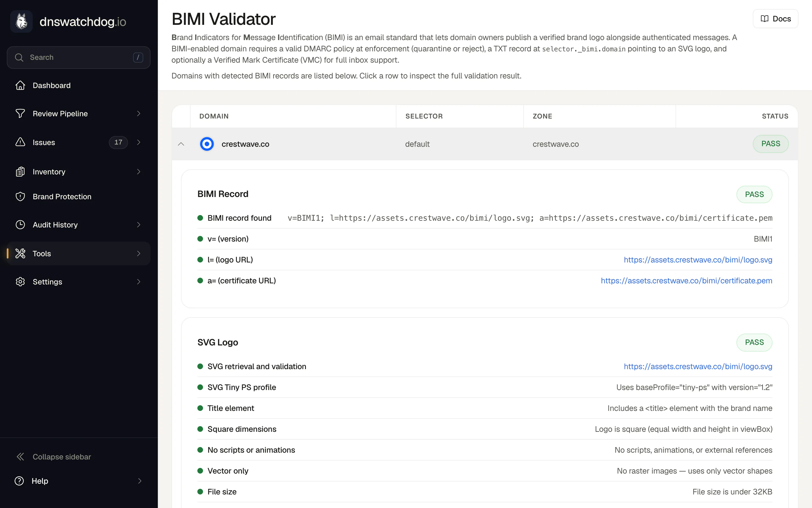The image size is (812, 508).
Task: Expand the Tools submenu chevron
Action: [139, 253]
